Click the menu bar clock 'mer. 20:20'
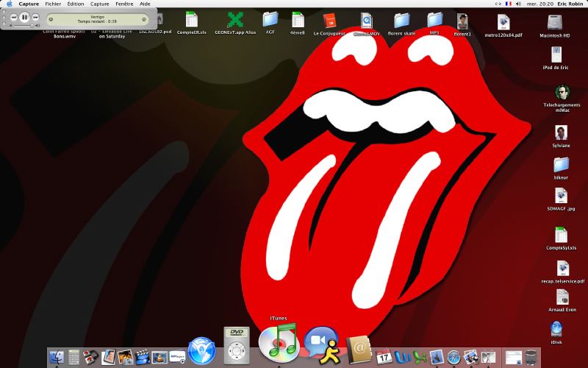The height and width of the screenshot is (368, 588). [540, 4]
